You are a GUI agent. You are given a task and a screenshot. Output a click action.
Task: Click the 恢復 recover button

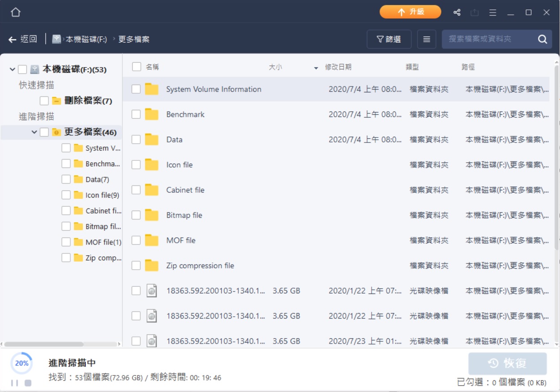click(x=508, y=363)
